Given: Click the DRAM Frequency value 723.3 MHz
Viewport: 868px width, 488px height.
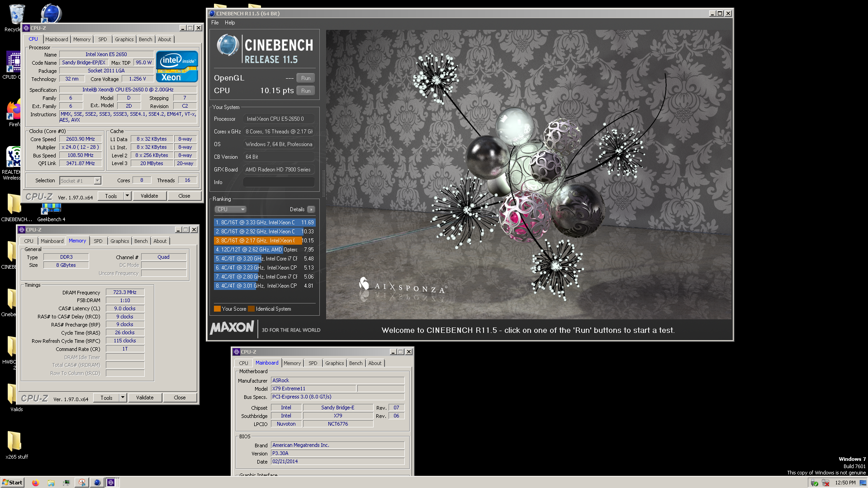Looking at the screenshot, I should coord(125,293).
